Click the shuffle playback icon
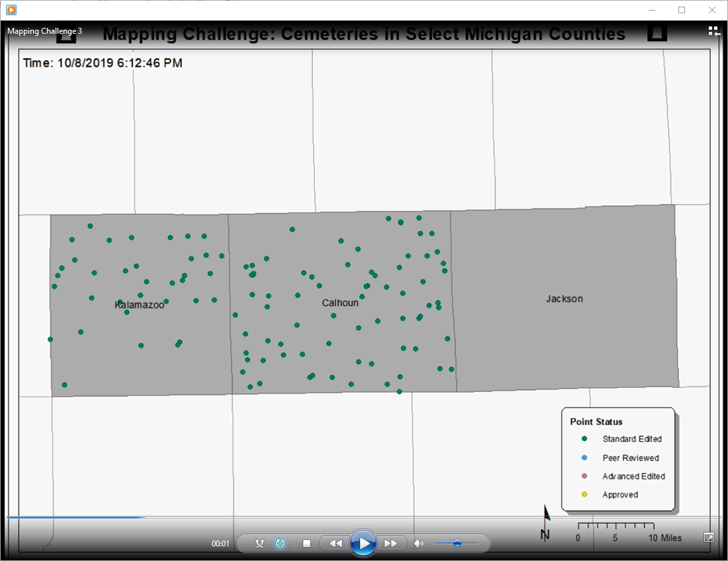 click(258, 542)
